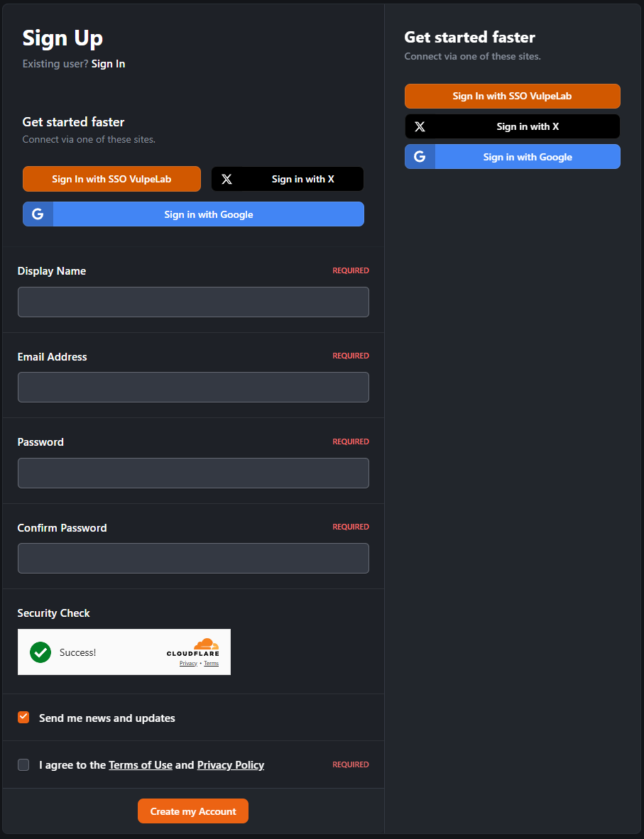This screenshot has width=644, height=839.
Task: Open the Privacy Policy link
Action: [x=230, y=765]
